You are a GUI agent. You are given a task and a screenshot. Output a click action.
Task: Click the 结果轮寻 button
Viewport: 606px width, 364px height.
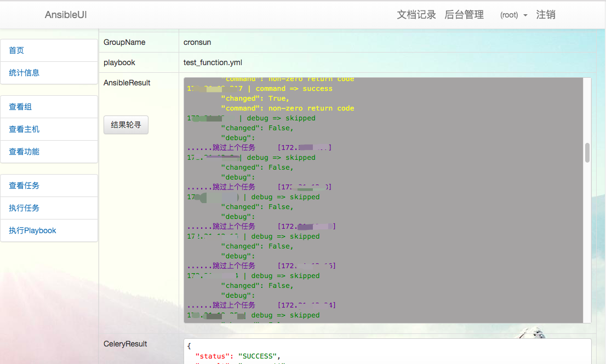click(x=125, y=125)
